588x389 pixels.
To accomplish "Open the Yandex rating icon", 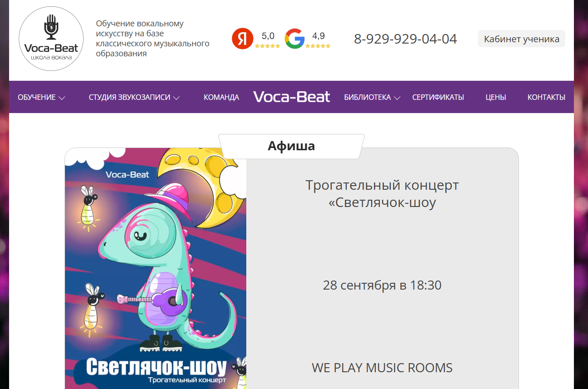I will pos(243,39).
